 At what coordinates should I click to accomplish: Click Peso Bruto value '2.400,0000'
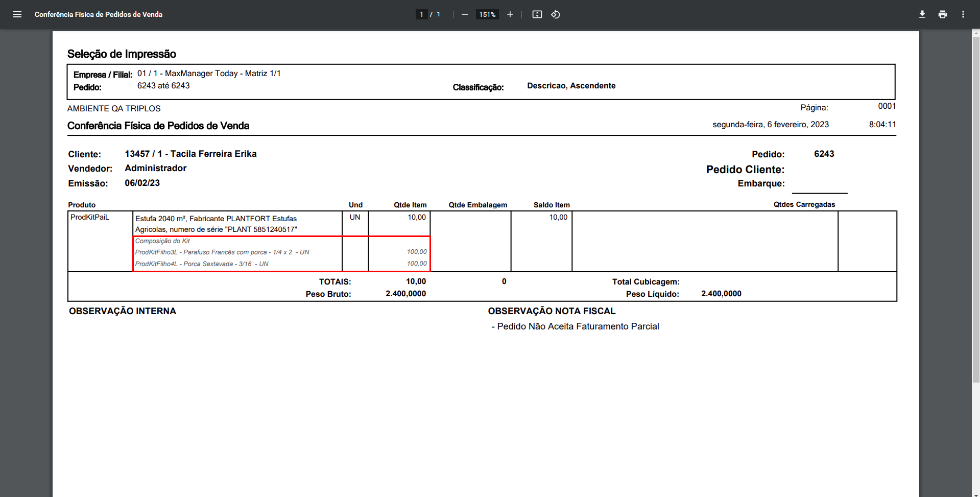[x=405, y=294]
